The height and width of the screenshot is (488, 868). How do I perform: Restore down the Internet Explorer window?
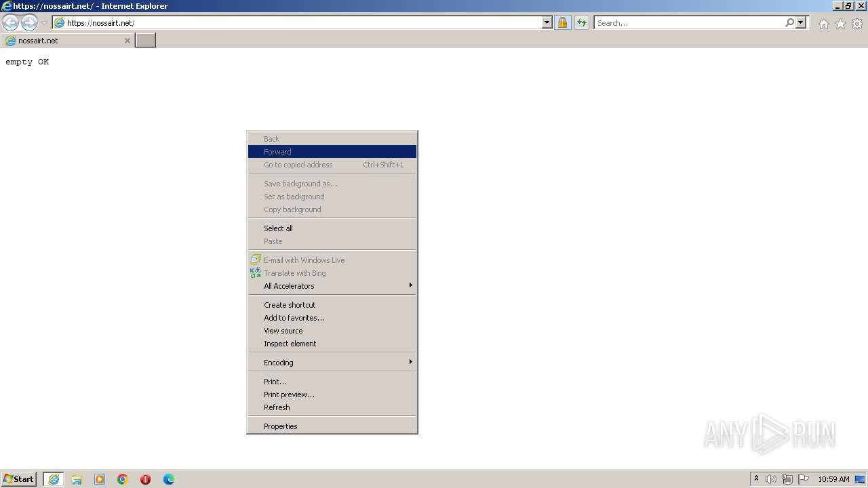(848, 6)
